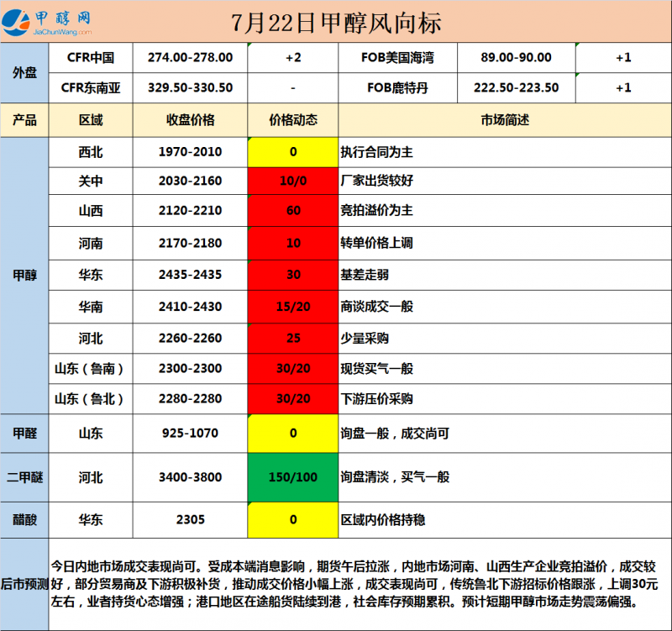
Task: Click the text 竞拍溢价为主
Action: tap(376, 210)
